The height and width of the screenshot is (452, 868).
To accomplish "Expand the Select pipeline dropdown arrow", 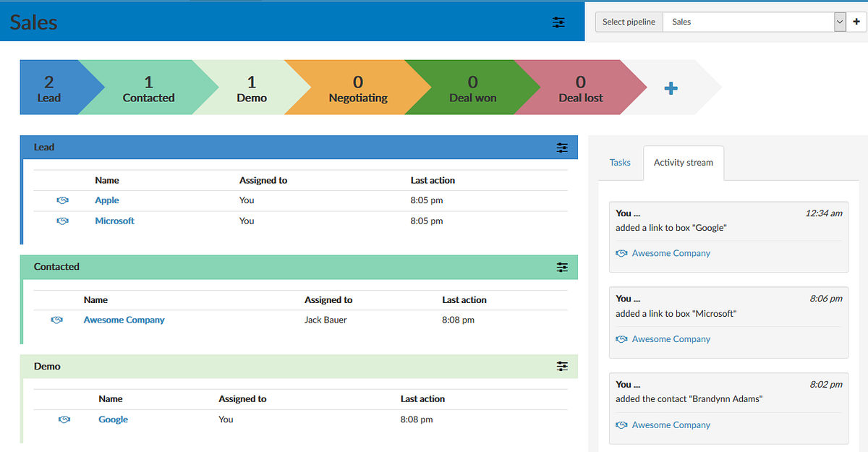I will pyautogui.click(x=840, y=22).
